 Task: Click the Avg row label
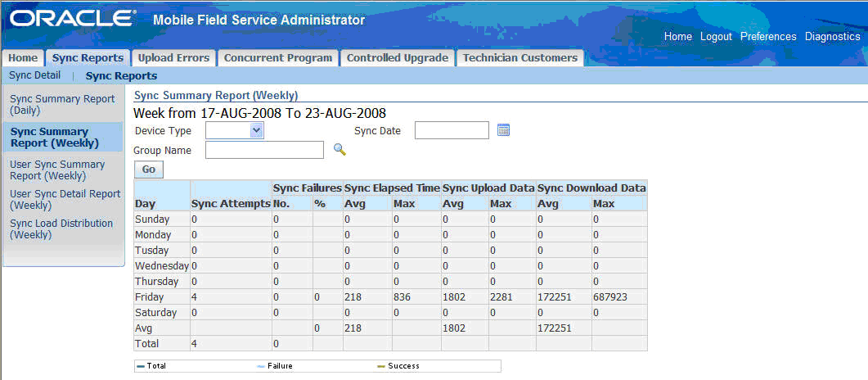click(143, 328)
